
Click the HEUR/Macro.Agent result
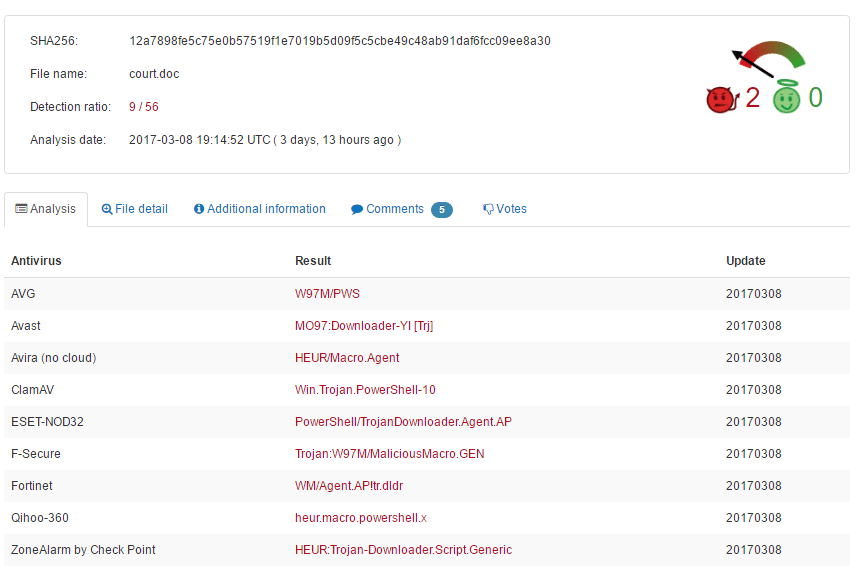(x=347, y=358)
